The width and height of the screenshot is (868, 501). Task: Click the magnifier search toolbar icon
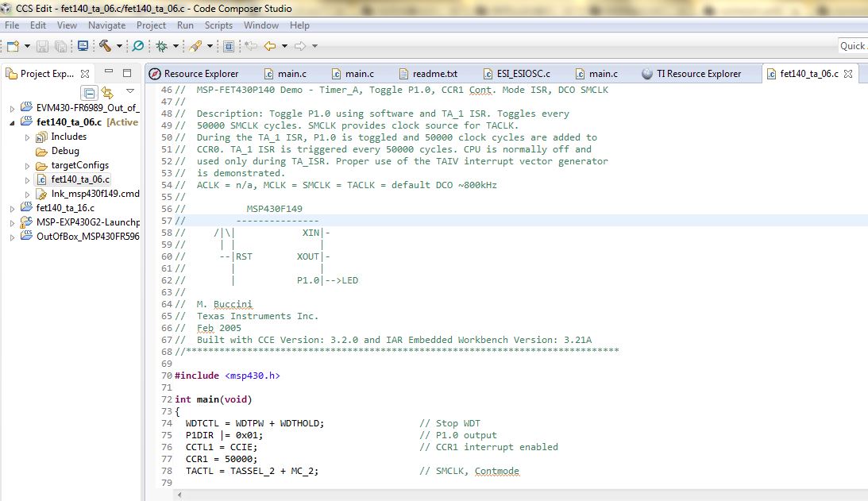click(x=138, y=46)
